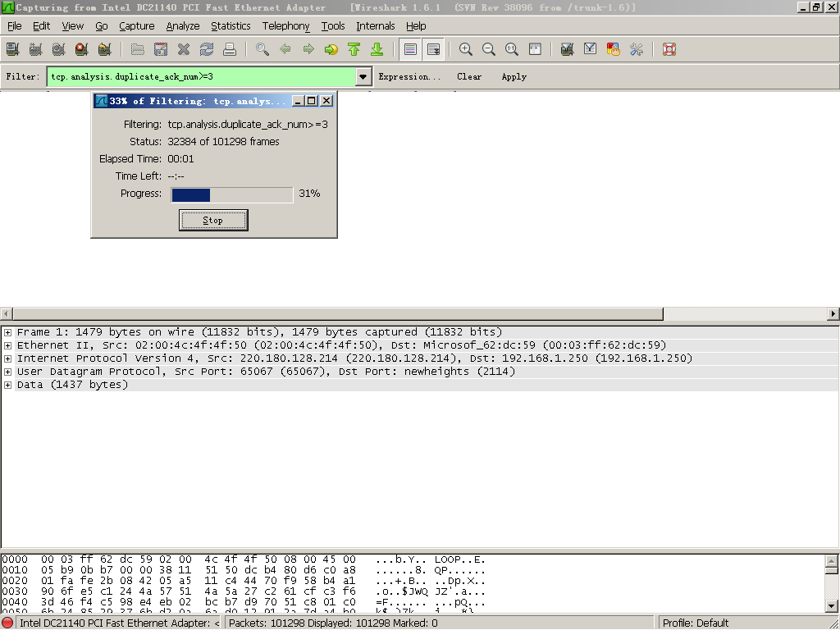Toggle auto scroll in live capture
This screenshot has height=630, width=840.
coord(433,49)
